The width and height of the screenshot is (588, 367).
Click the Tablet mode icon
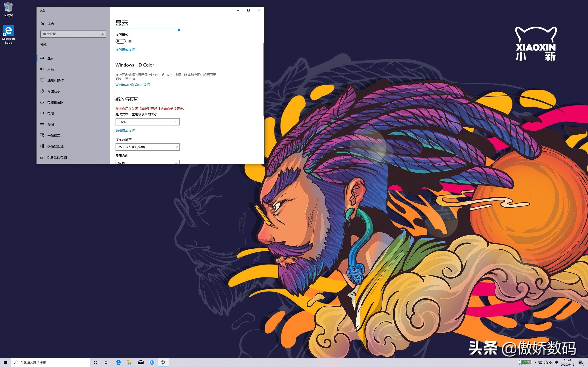click(42, 135)
